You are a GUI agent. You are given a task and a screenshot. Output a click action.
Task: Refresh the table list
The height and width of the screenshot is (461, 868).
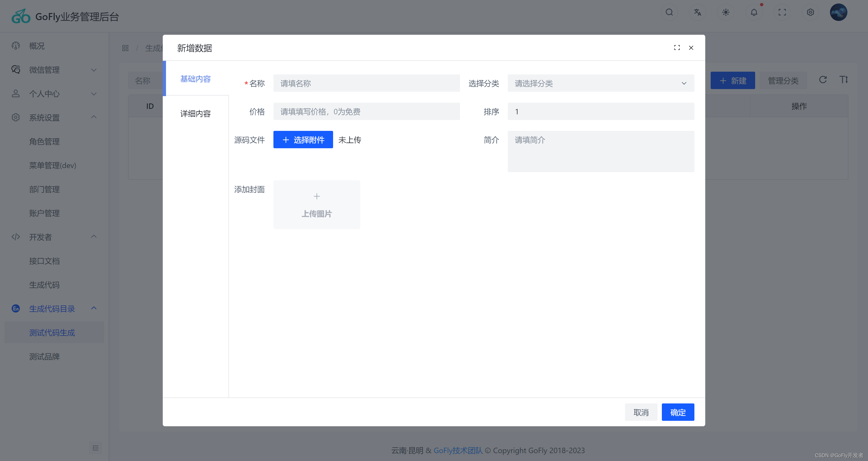tap(823, 80)
